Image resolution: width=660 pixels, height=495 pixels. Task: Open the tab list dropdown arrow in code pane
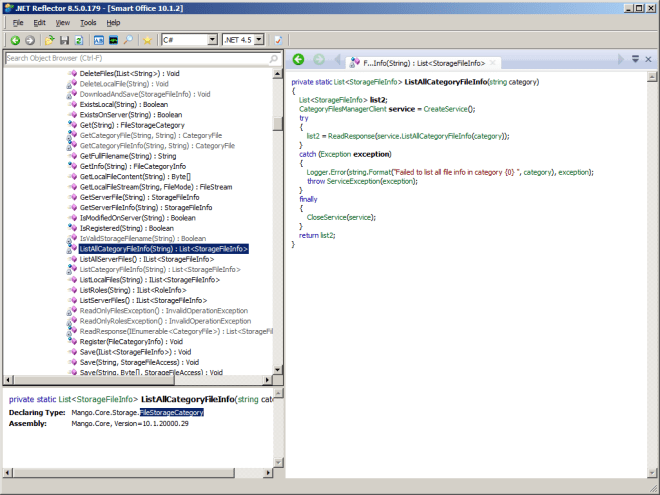pyautogui.click(x=634, y=60)
